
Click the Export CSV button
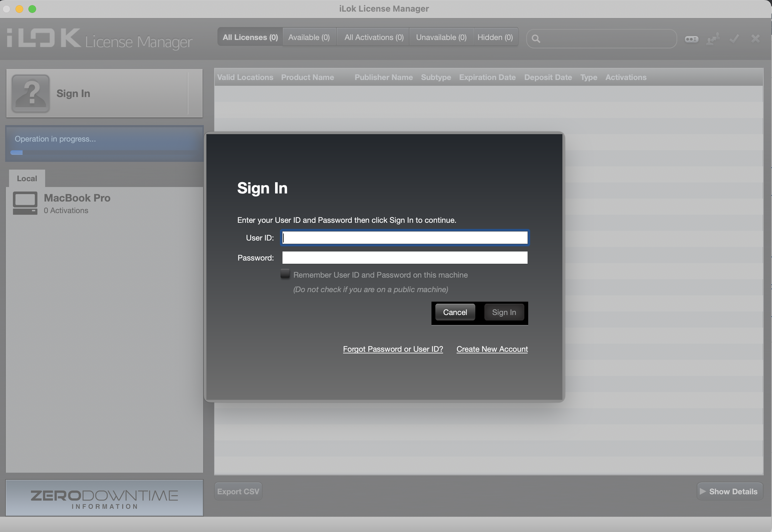tap(238, 491)
